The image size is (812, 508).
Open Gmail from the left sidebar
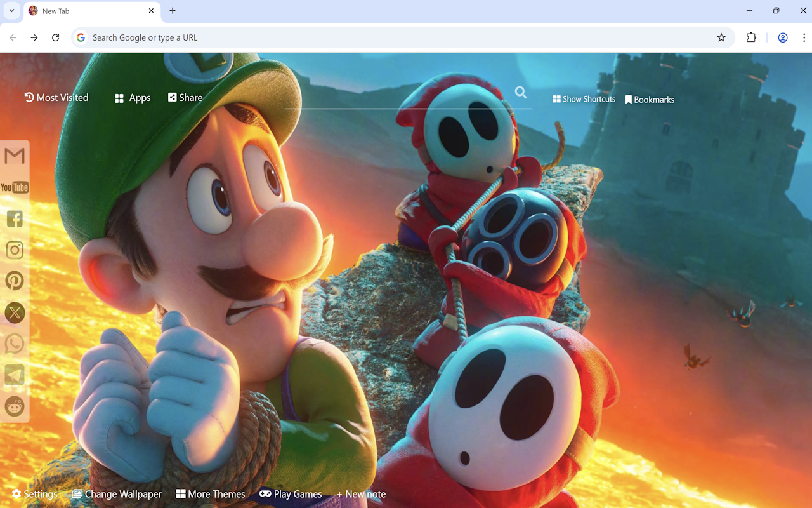[x=14, y=154]
